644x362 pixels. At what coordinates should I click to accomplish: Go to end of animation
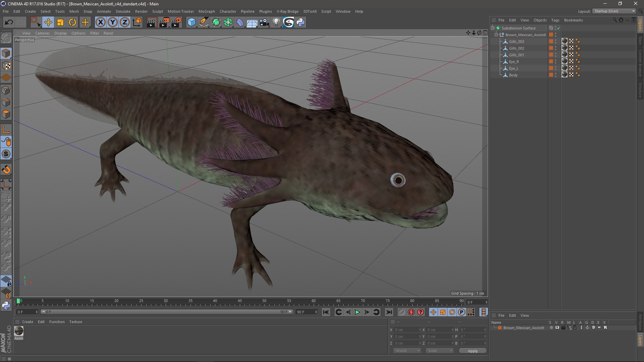point(389,312)
